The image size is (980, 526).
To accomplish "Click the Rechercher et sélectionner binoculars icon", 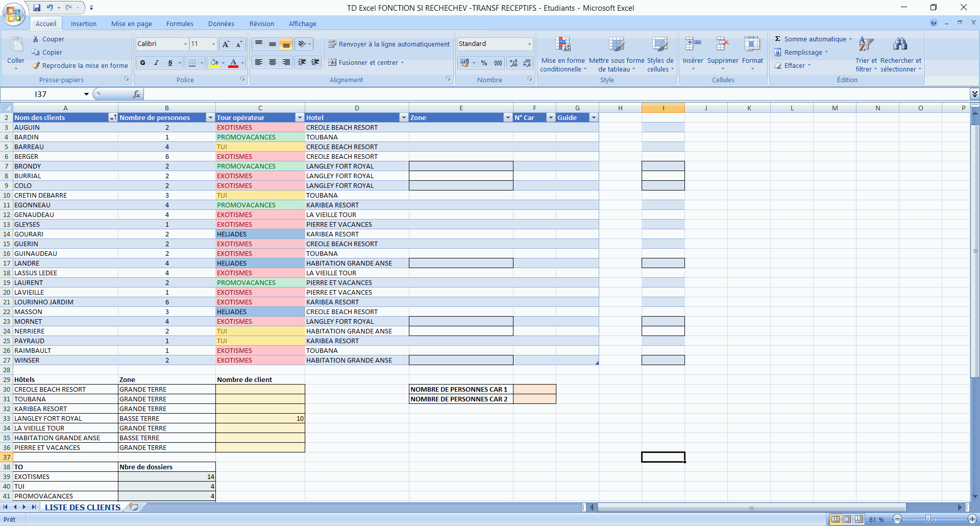I will click(900, 45).
